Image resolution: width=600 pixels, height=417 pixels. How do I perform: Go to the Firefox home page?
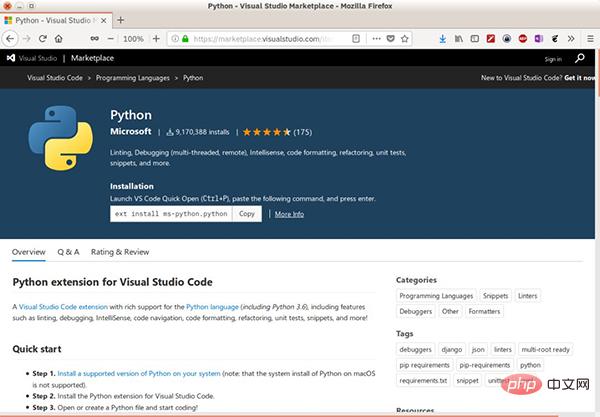[59, 39]
